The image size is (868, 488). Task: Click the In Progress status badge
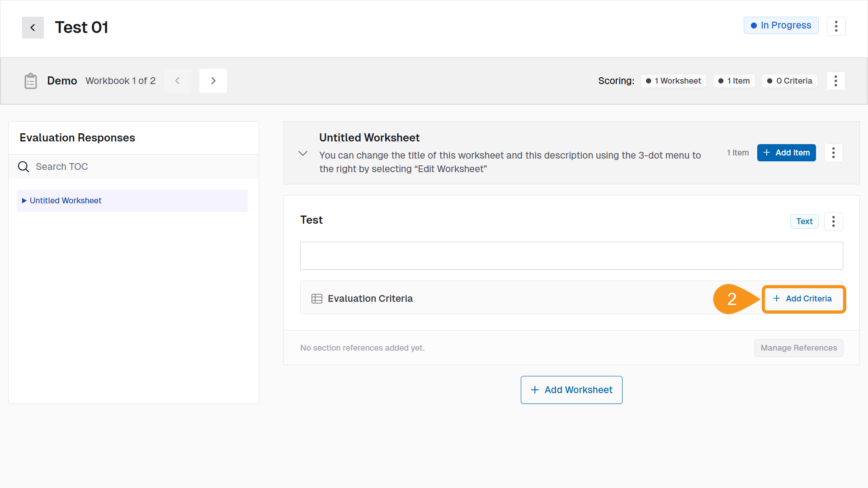pyautogui.click(x=781, y=26)
